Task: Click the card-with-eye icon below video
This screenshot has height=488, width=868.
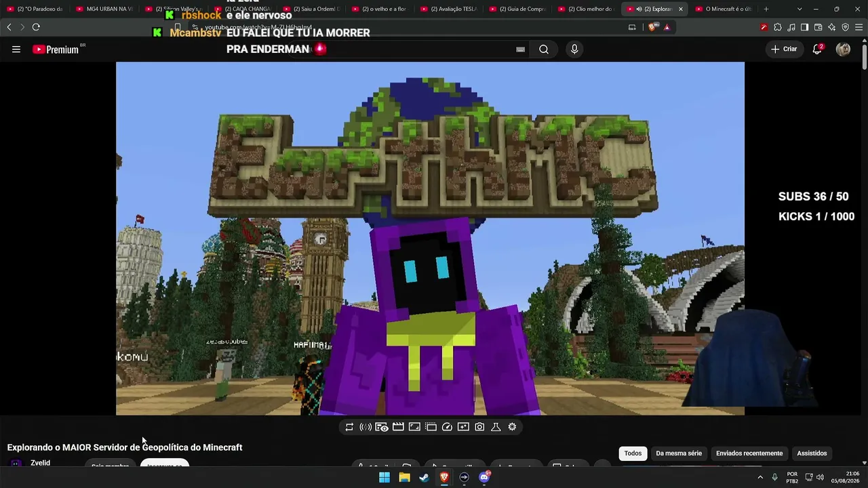Action: pos(382,427)
